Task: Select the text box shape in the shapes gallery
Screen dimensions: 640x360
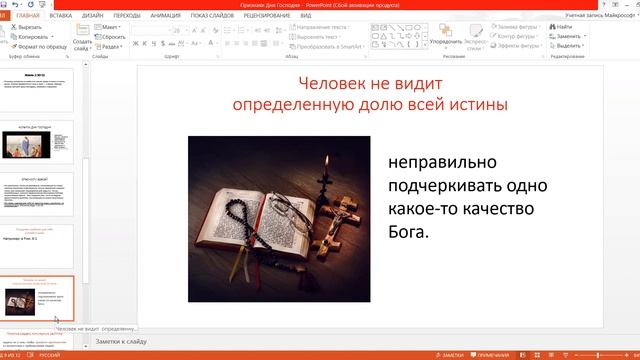Action: 375,28
